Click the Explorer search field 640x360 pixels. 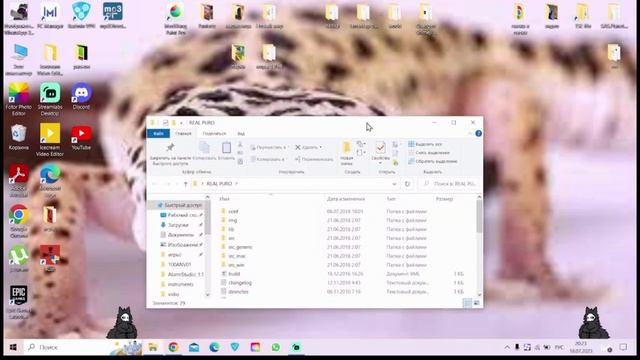click(x=450, y=184)
